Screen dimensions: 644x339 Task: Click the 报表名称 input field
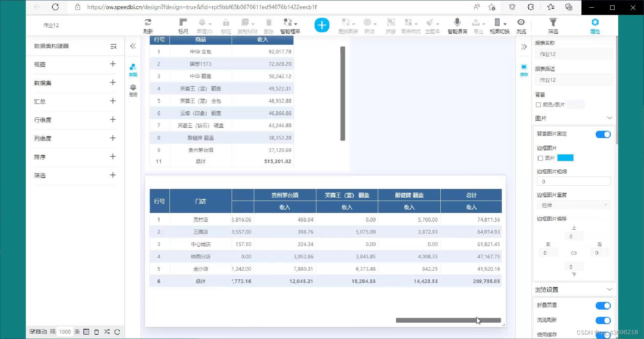coord(574,54)
